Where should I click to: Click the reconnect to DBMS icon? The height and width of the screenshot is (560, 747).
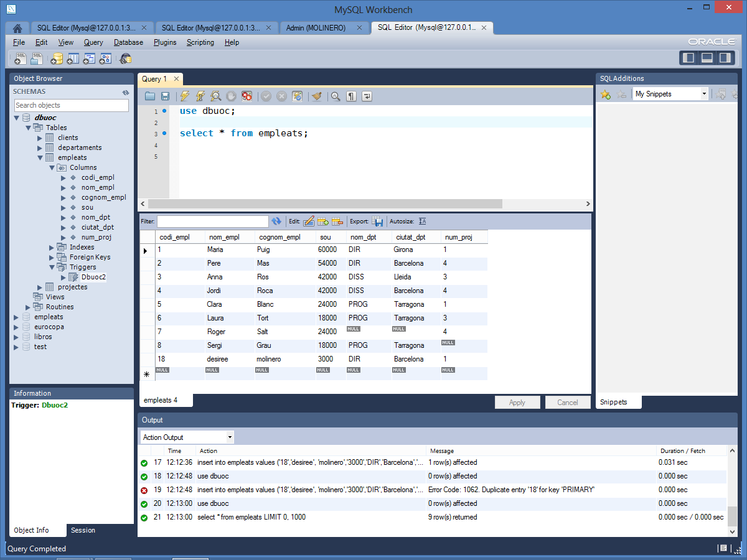tap(126, 58)
